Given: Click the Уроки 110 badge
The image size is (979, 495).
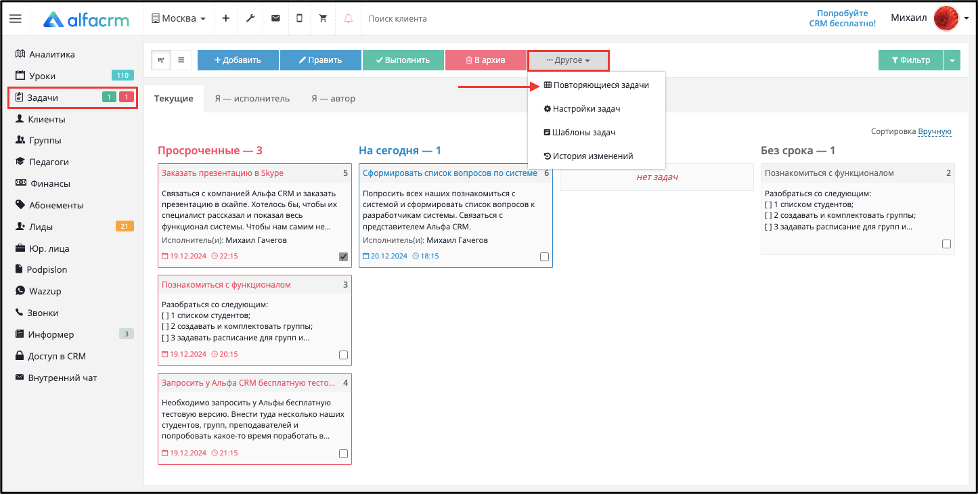Looking at the screenshot, I should click(122, 76).
